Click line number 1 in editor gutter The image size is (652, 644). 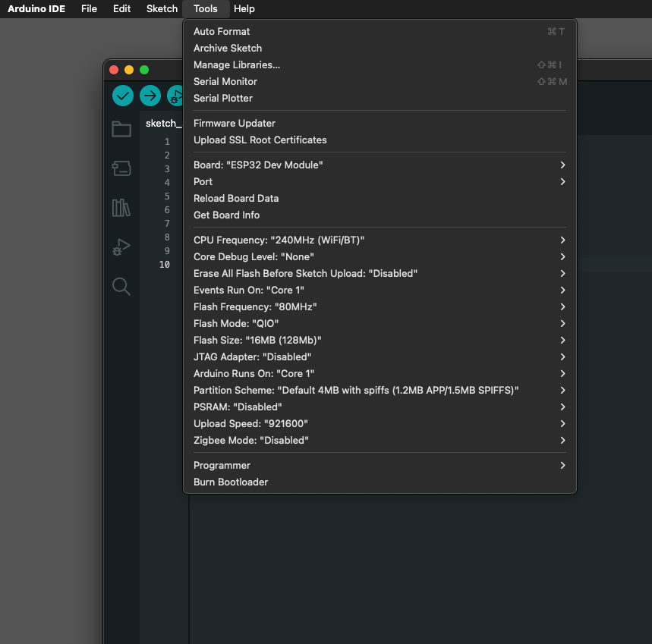[167, 142]
